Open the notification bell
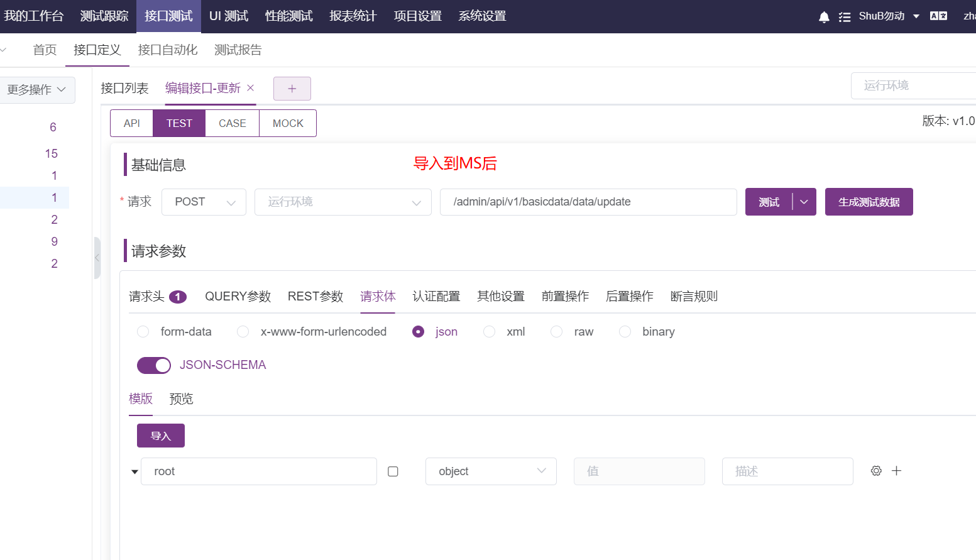976x560 pixels. pos(823,16)
